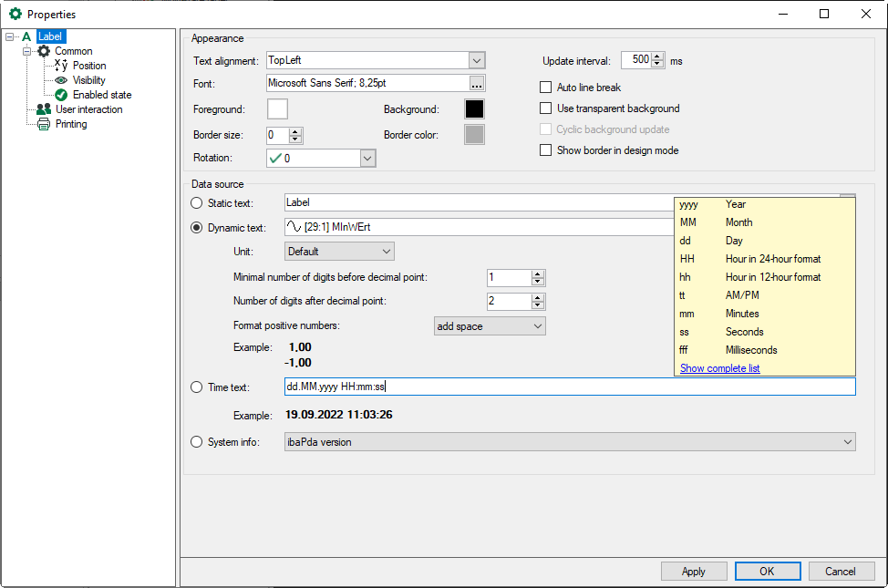Open the black Background color swatch
This screenshot has width=888, height=588.
tap(474, 109)
